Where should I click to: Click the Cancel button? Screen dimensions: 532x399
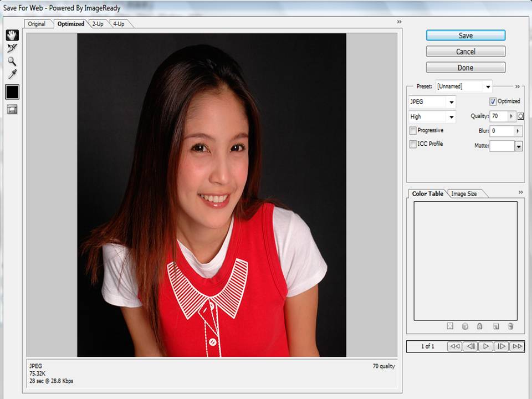465,52
